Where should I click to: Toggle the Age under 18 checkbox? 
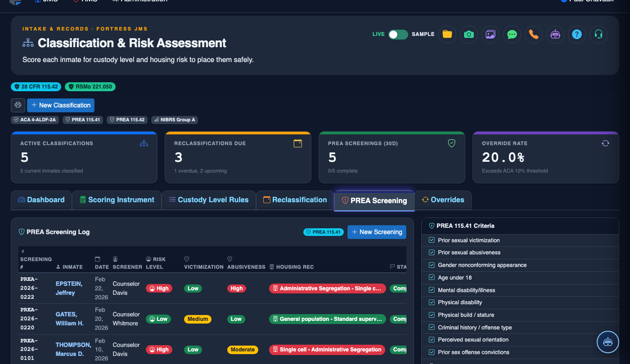432,278
